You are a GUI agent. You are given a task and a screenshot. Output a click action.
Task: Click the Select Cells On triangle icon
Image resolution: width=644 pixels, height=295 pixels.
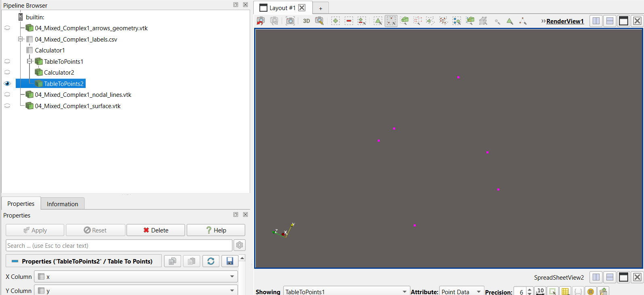point(378,21)
